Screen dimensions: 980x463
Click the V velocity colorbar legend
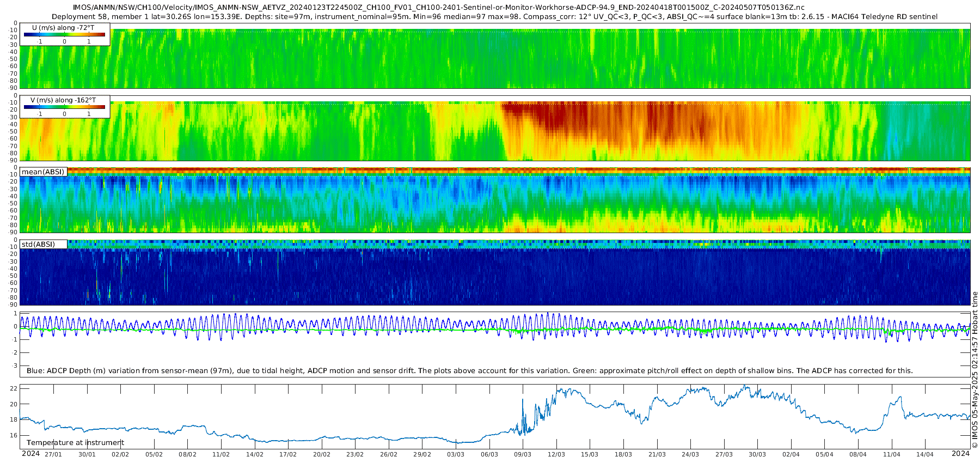coord(65,107)
